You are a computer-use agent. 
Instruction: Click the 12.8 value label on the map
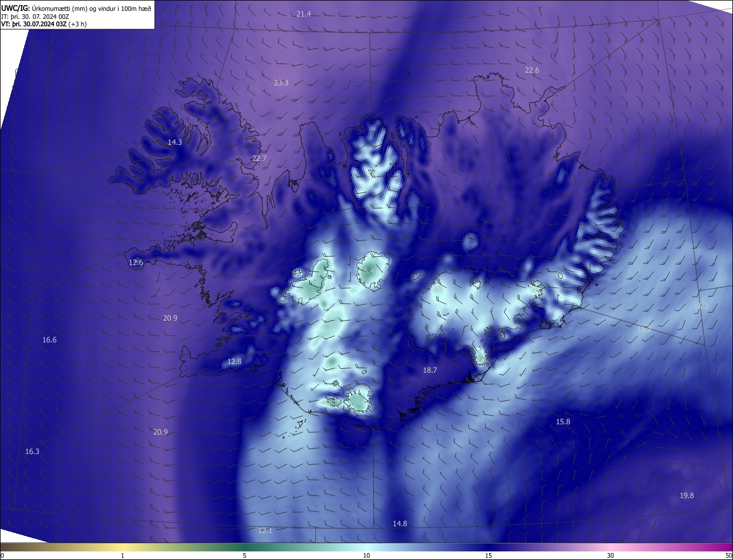click(x=234, y=362)
